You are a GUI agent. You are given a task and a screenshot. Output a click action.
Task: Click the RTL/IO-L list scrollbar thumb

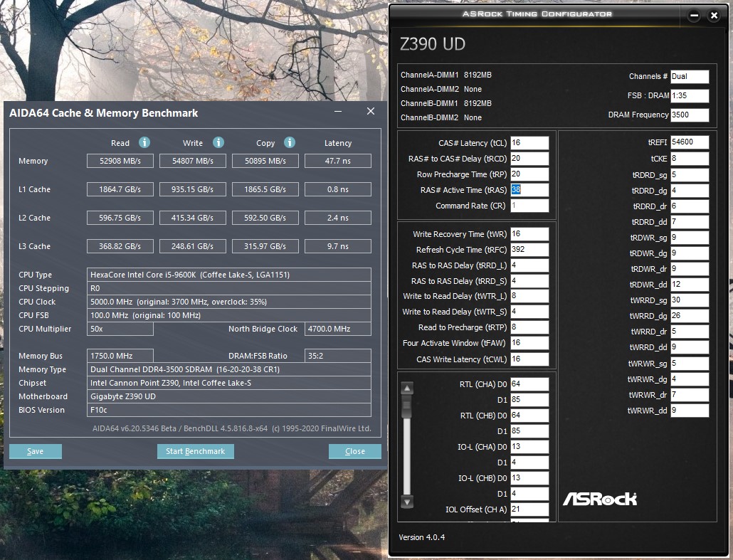[x=407, y=407]
